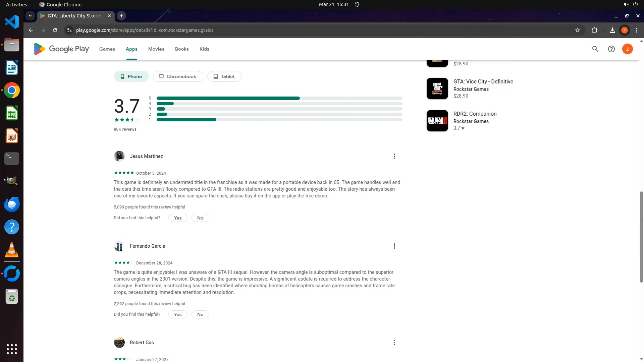Reload the page
The image size is (644, 362).
pyautogui.click(x=55, y=30)
